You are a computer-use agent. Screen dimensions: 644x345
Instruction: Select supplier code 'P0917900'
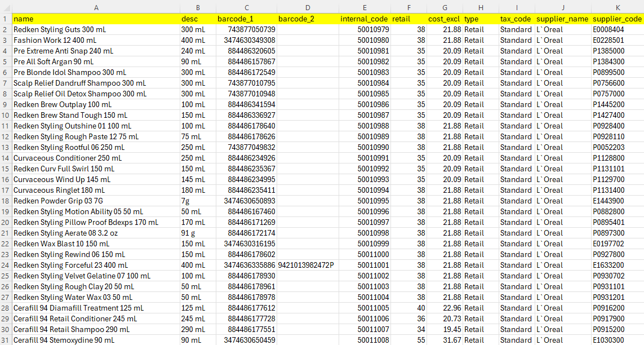618,319
